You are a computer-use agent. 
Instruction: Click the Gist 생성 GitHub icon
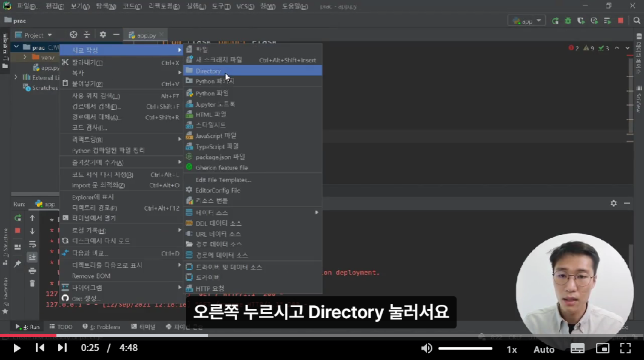click(65, 298)
